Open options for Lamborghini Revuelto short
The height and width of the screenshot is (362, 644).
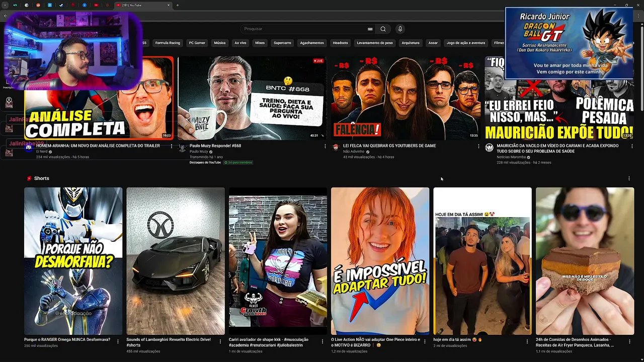click(220, 341)
